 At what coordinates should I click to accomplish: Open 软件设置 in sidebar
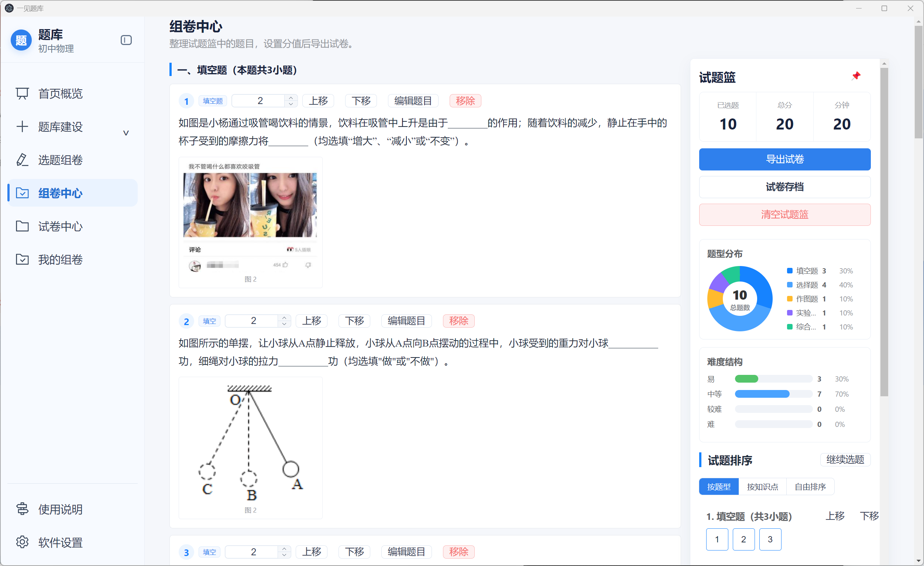pos(73,542)
